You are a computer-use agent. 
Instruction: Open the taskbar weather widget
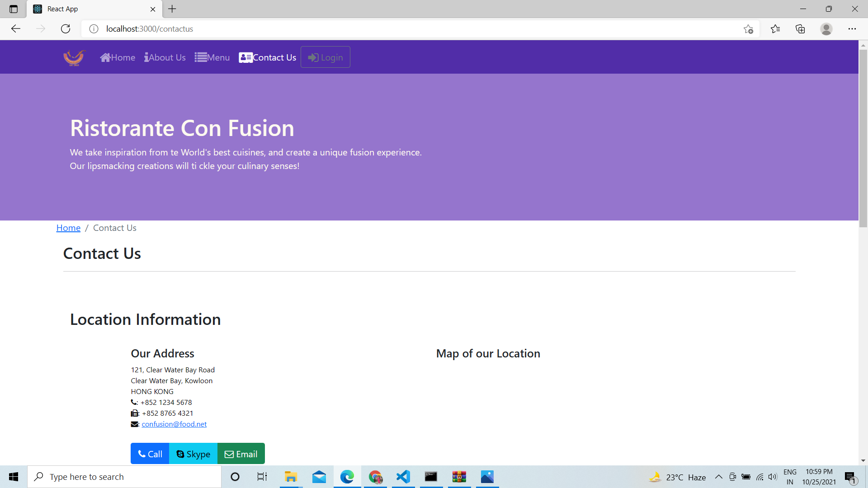tap(677, 477)
